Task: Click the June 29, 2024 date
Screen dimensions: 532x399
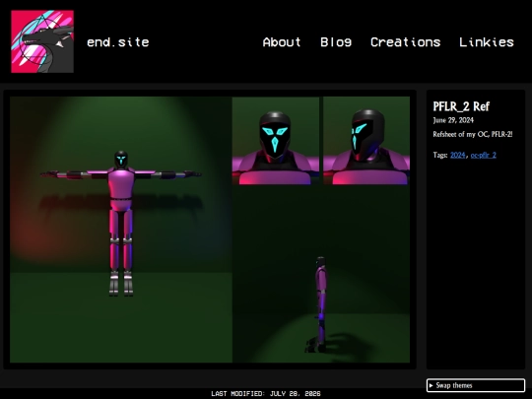Action: click(x=453, y=120)
